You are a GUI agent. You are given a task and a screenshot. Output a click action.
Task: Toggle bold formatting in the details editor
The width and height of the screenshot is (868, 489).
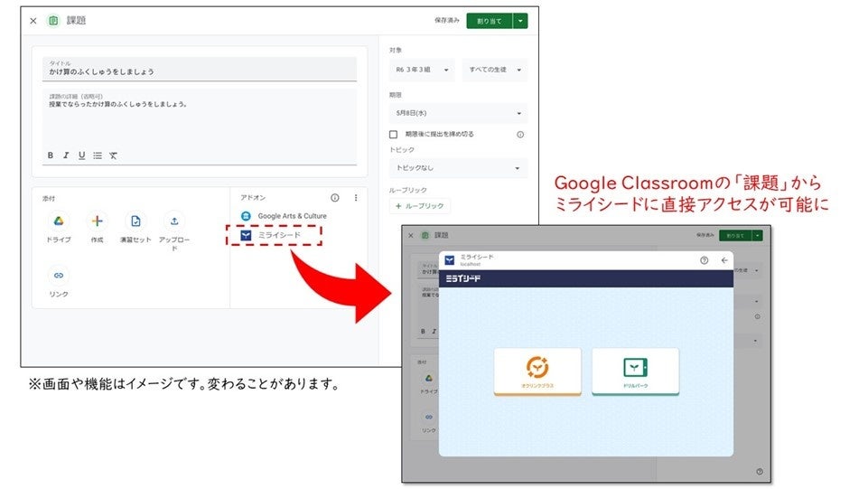[51, 155]
